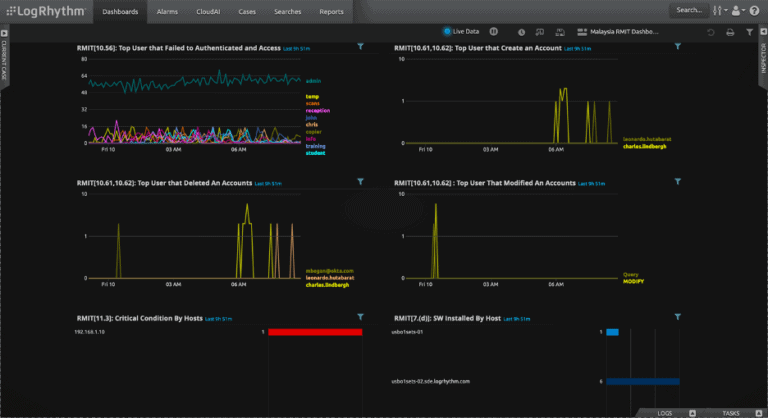Filter the Failed to Authenticate chart
Viewport: 768px width, 418px height.
pos(361,47)
